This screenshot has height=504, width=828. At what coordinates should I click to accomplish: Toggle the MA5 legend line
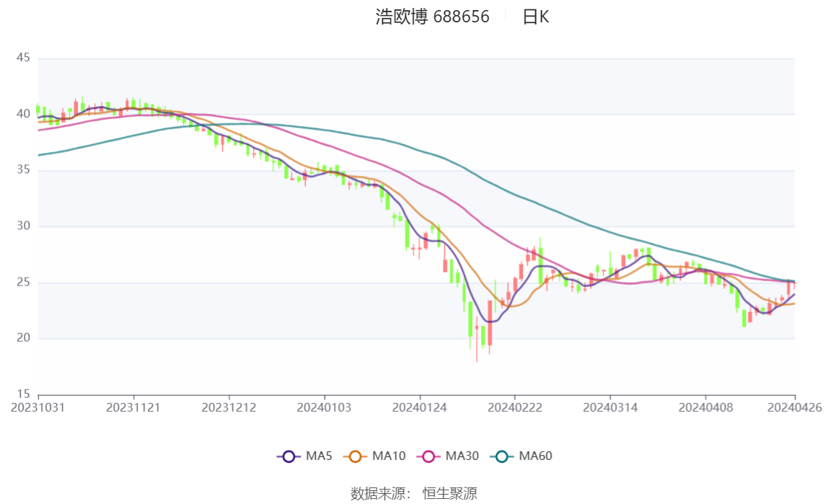click(x=304, y=456)
